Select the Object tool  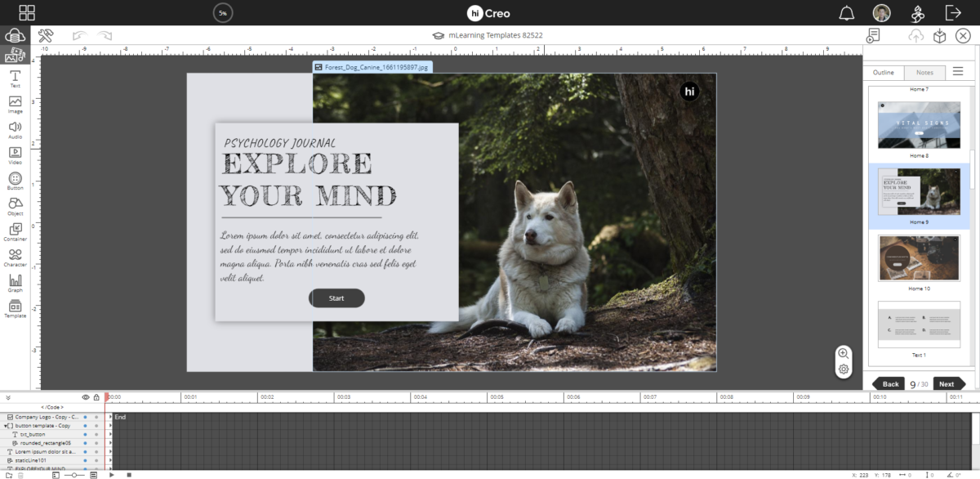(15, 206)
